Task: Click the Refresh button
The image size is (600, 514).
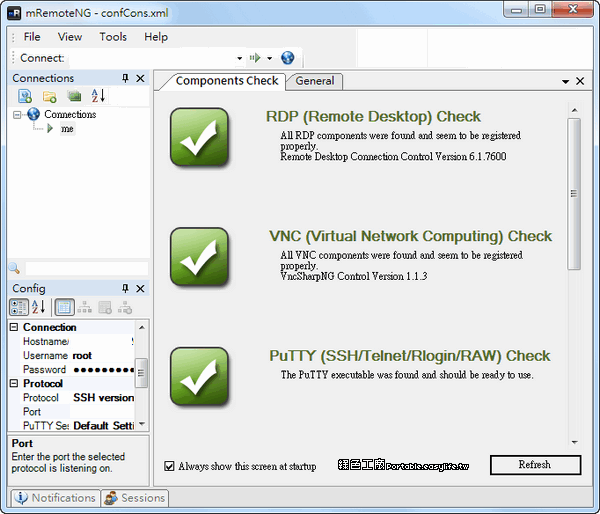Action: point(535,465)
